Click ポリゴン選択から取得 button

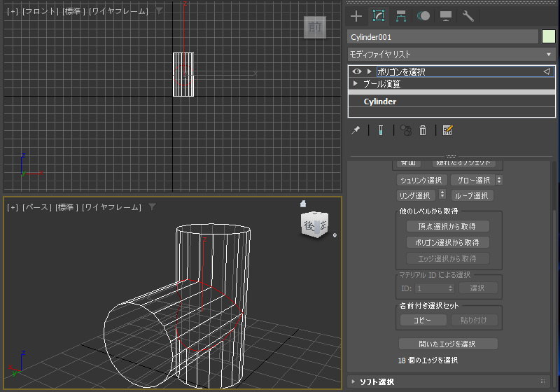(x=447, y=242)
